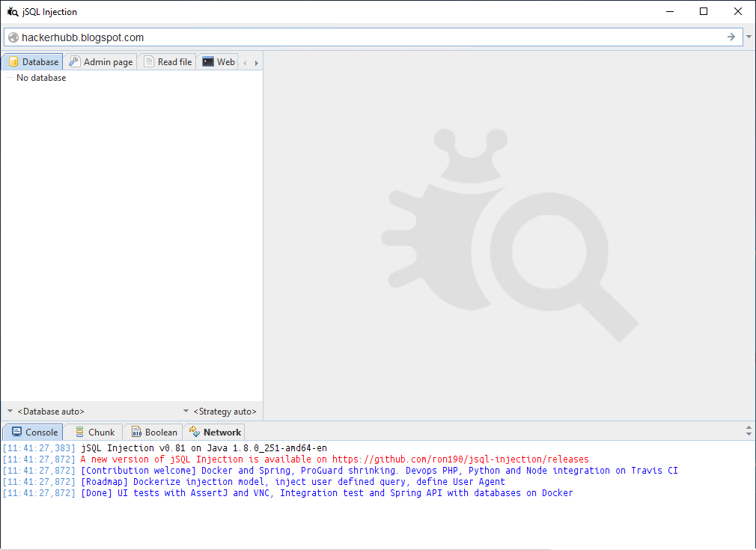Open the Admin page tab
The image size is (756, 550).
101,61
